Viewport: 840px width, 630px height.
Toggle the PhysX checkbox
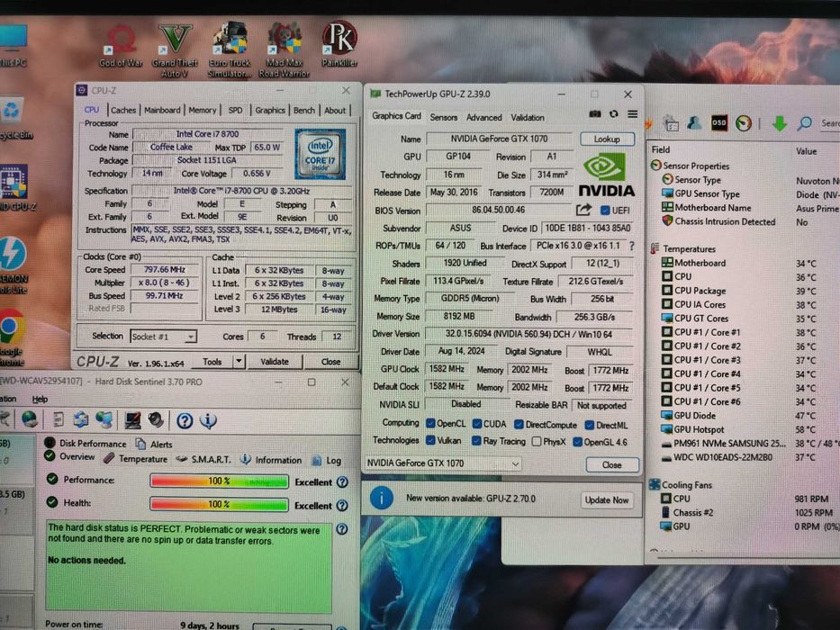pyautogui.click(x=537, y=441)
